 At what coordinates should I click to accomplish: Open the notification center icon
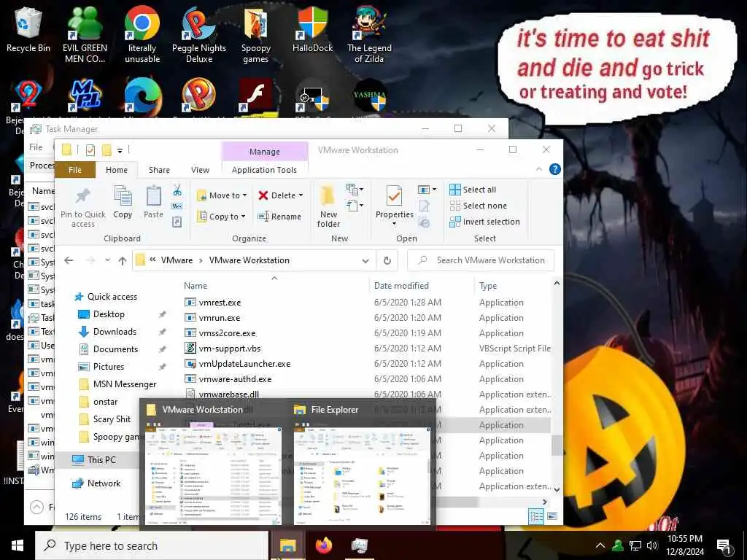coord(724,545)
